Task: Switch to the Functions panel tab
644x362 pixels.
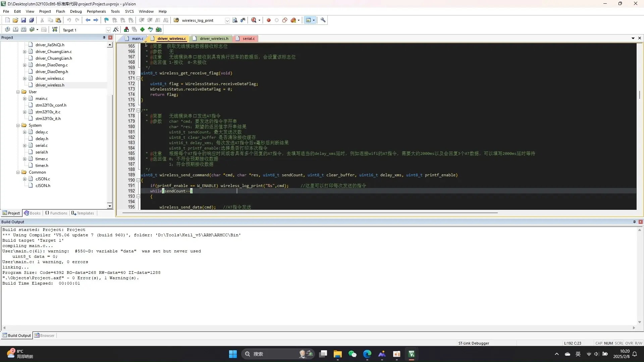Action: (x=56, y=213)
